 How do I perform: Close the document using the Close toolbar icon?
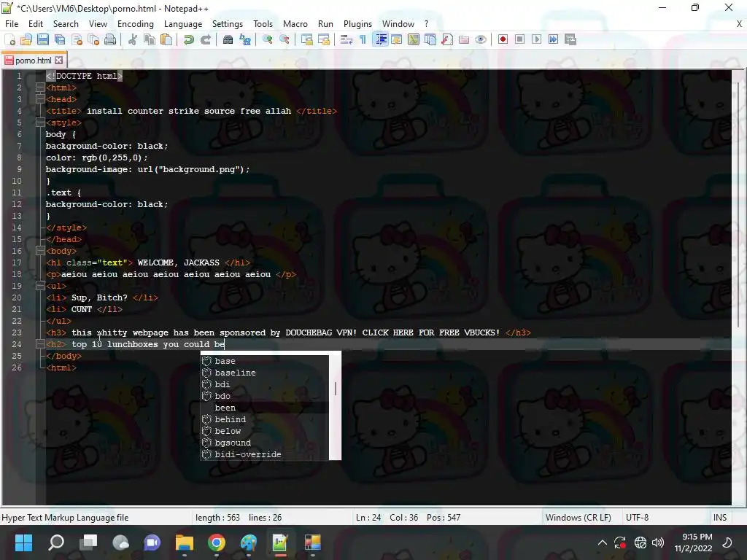[x=77, y=39]
